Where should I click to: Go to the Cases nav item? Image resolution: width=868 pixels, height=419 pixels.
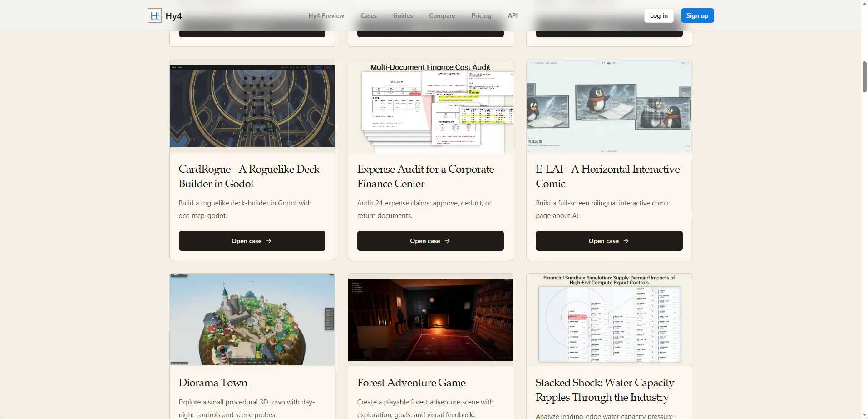pyautogui.click(x=369, y=15)
